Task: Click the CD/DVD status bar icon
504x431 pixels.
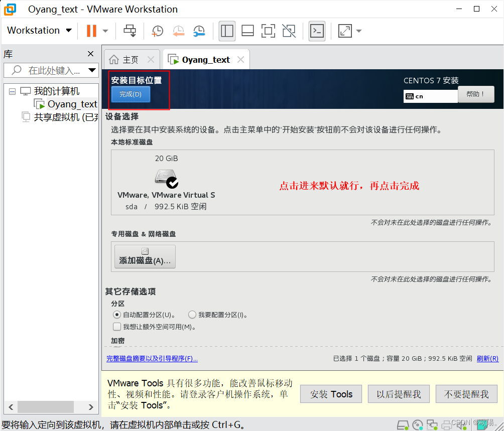Action: click(x=418, y=425)
